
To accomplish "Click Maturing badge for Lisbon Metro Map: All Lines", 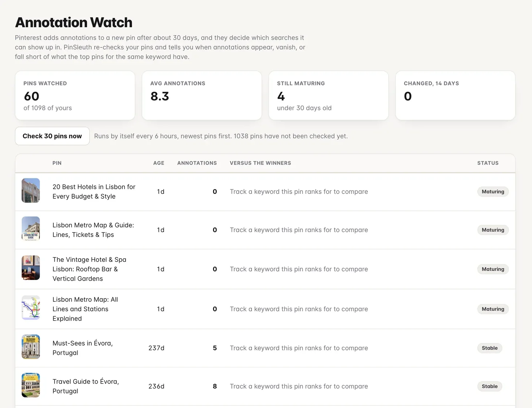I will pos(493,309).
